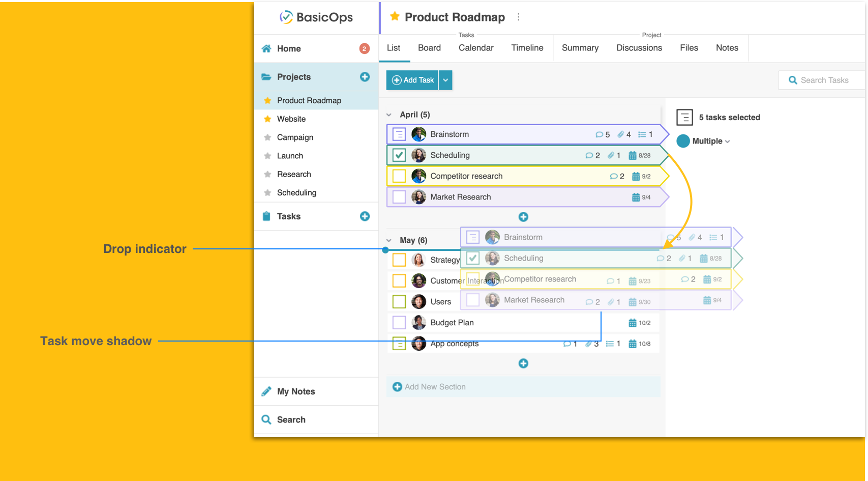868x481 pixels.
Task: Switch to the Board tab
Action: [429, 48]
